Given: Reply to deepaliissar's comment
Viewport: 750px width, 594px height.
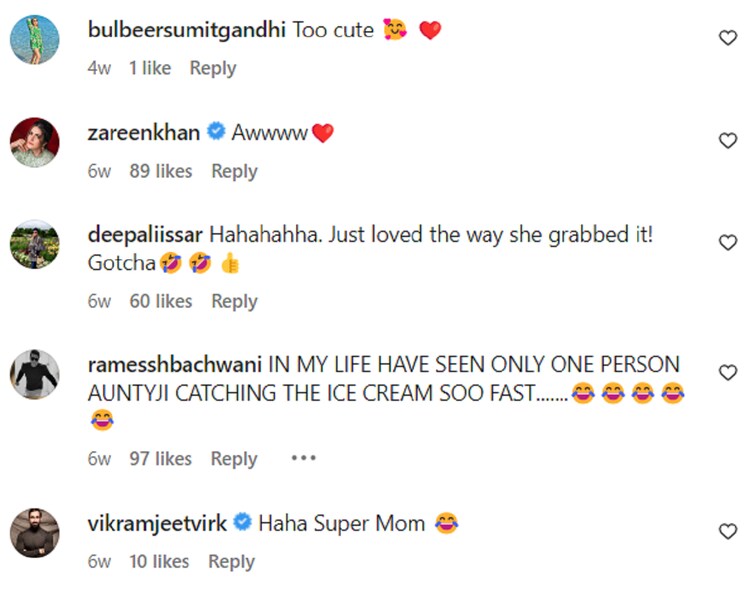Looking at the screenshot, I should [234, 301].
